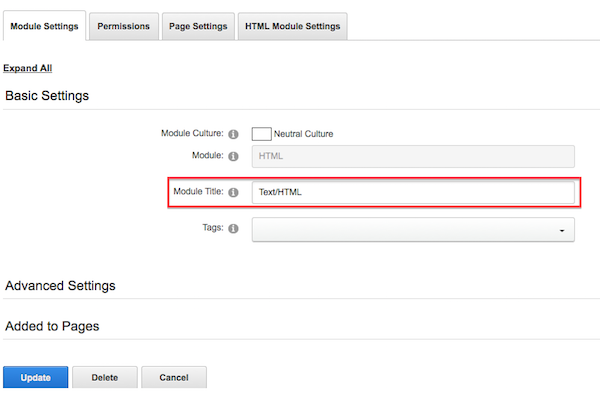Image resolution: width=600 pixels, height=397 pixels.
Task: Click the Expand All link
Action: [x=28, y=68]
